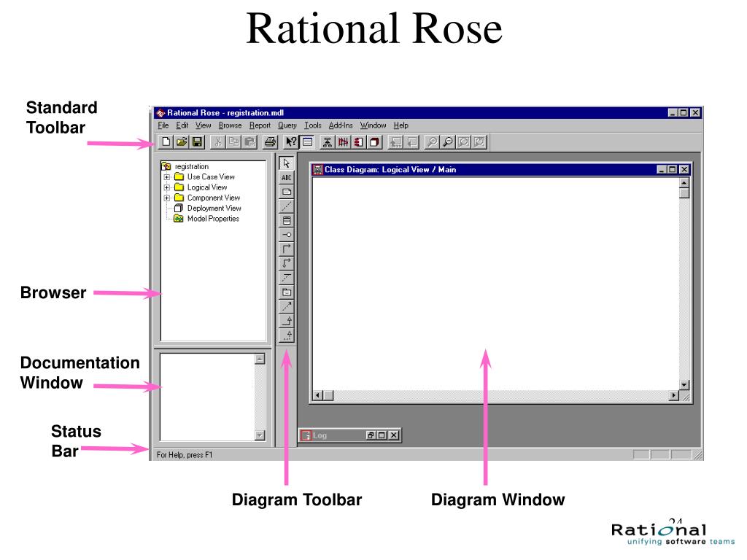Click inside the documentation window text area
This screenshot has height=560, width=747.
[x=207, y=397]
